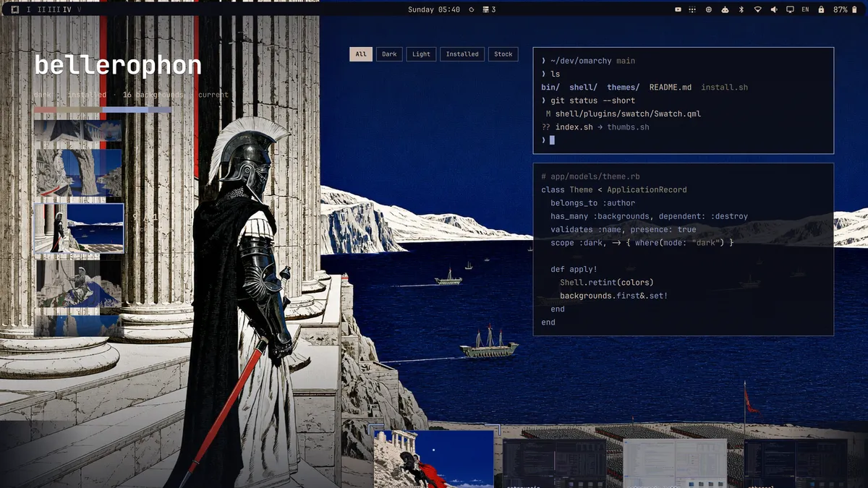Click the padlock lock-screen icon

821,9
